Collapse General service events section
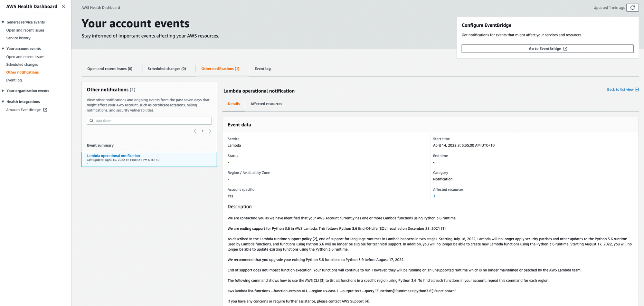 click(3, 22)
